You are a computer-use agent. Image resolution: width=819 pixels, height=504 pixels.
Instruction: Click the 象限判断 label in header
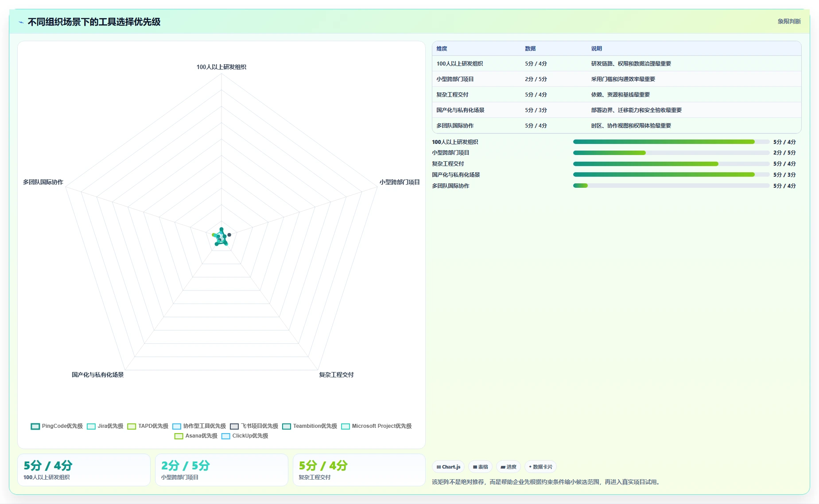(789, 21)
